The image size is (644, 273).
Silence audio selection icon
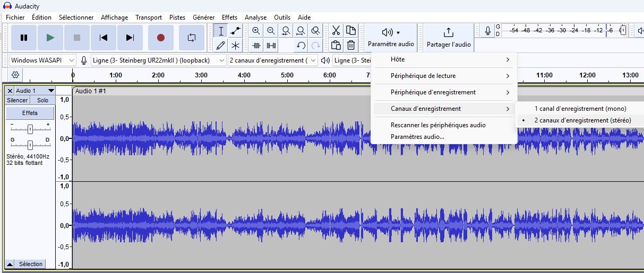pyautogui.click(x=271, y=45)
